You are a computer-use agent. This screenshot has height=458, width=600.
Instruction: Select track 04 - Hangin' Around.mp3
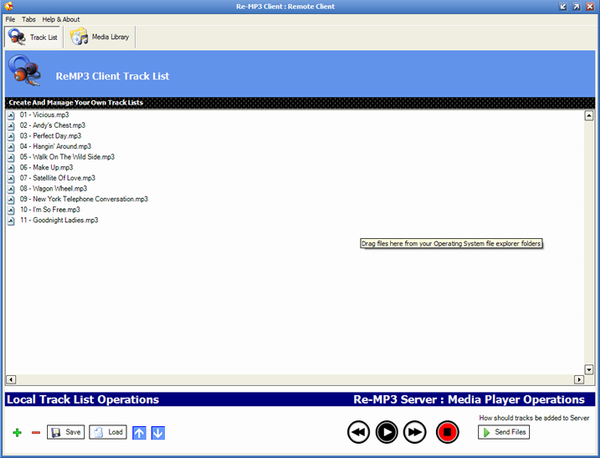pyautogui.click(x=55, y=147)
